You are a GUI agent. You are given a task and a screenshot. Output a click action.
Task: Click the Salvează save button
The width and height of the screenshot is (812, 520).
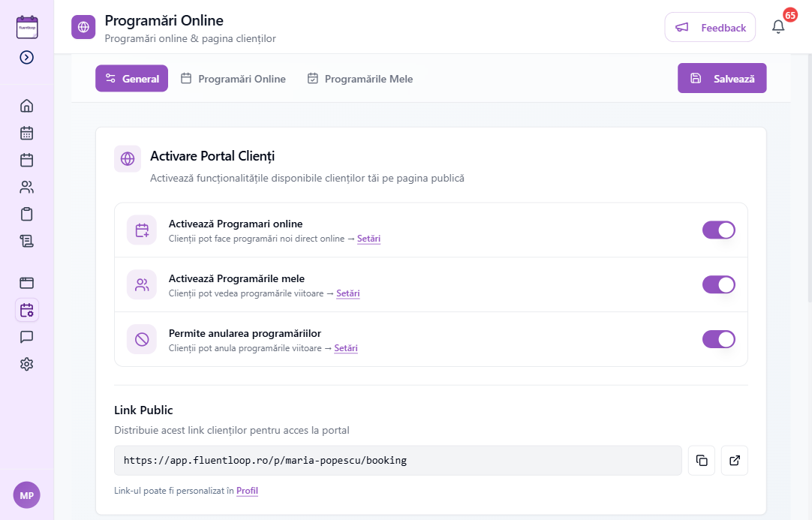(x=722, y=78)
